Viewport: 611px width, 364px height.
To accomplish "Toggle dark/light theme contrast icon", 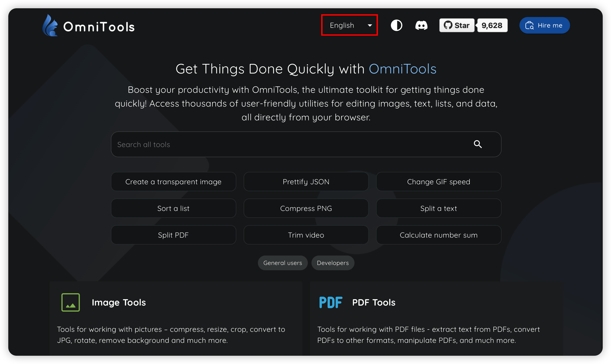I will [396, 25].
